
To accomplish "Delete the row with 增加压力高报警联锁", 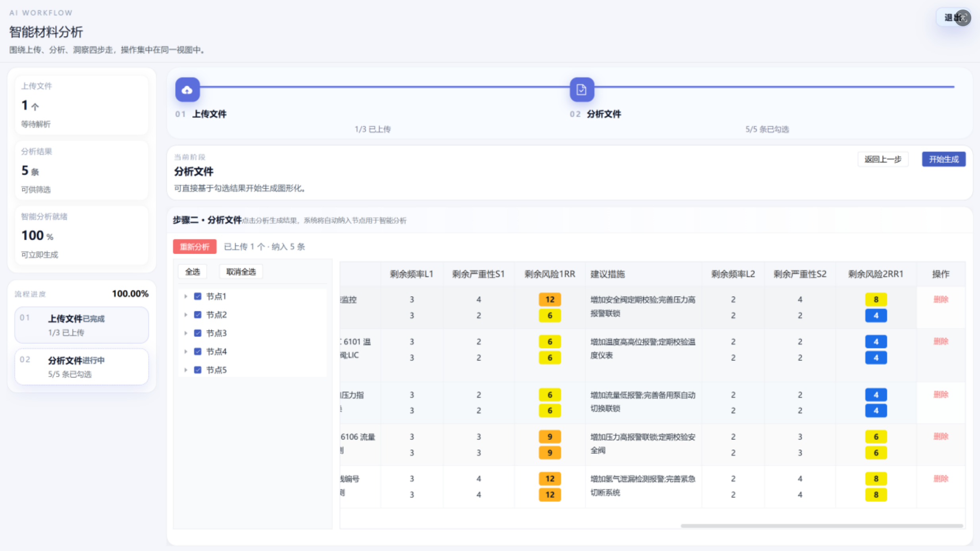I will [x=941, y=437].
